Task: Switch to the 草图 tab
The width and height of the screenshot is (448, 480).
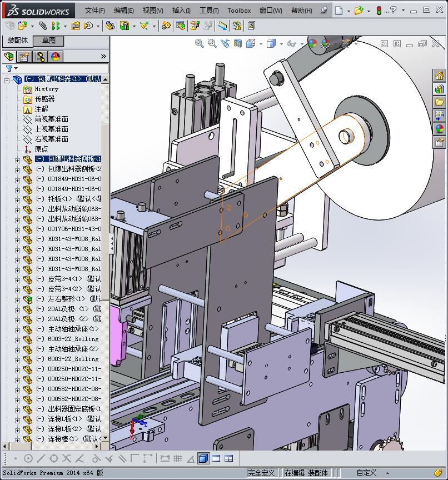Action: pos(49,41)
